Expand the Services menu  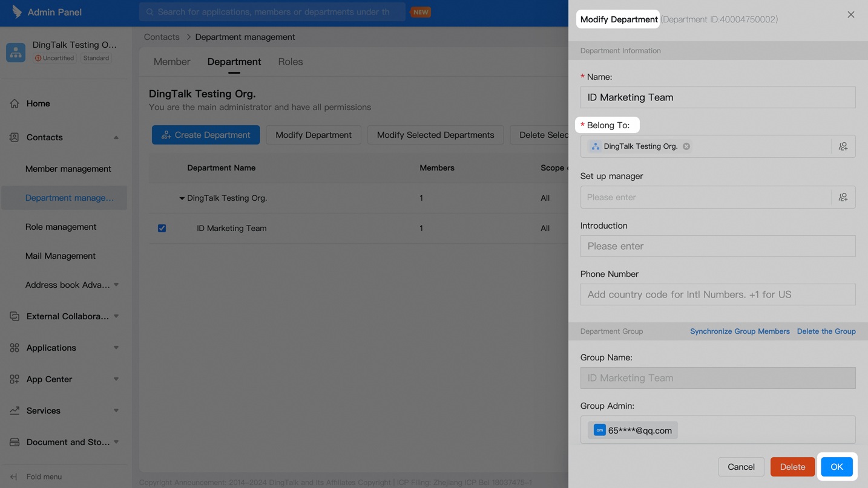(x=116, y=411)
